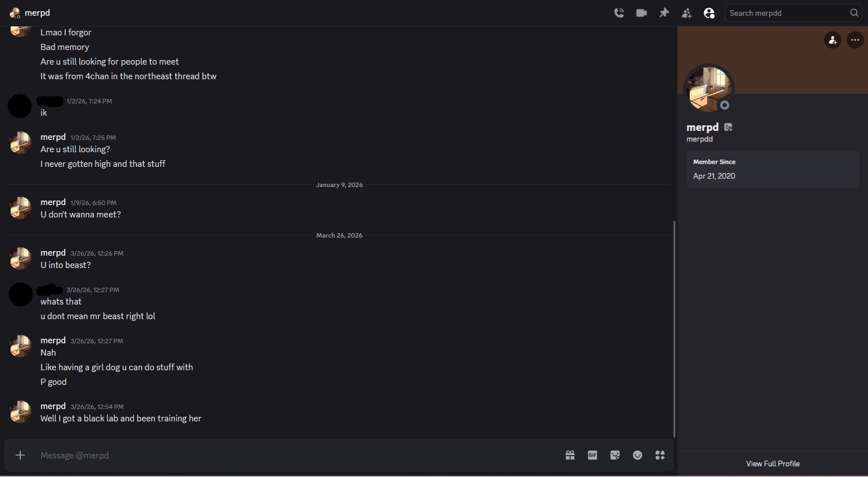Click the message "ik"
The height and width of the screenshot is (477, 868).
[44, 113]
